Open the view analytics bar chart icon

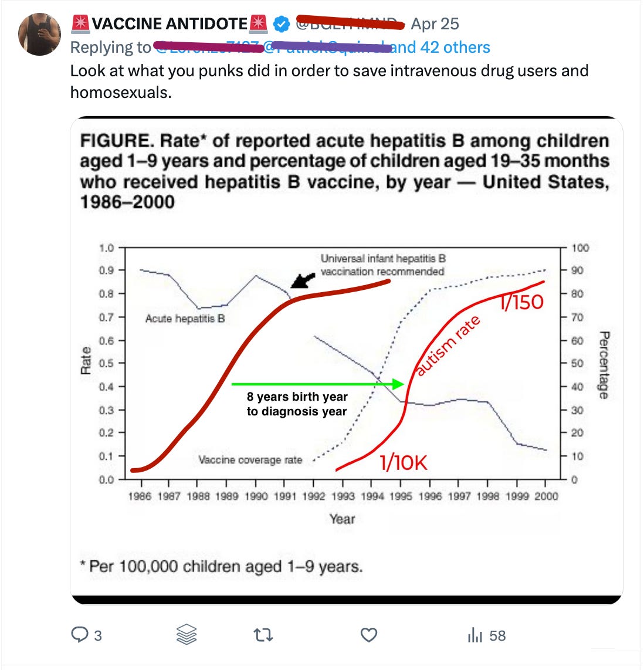(x=475, y=635)
